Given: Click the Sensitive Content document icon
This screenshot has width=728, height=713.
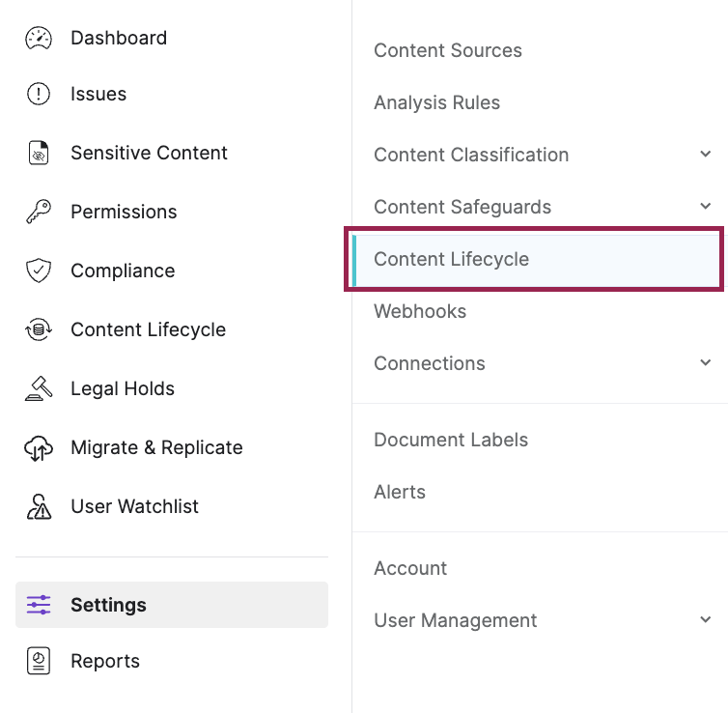Looking at the screenshot, I should [x=39, y=153].
